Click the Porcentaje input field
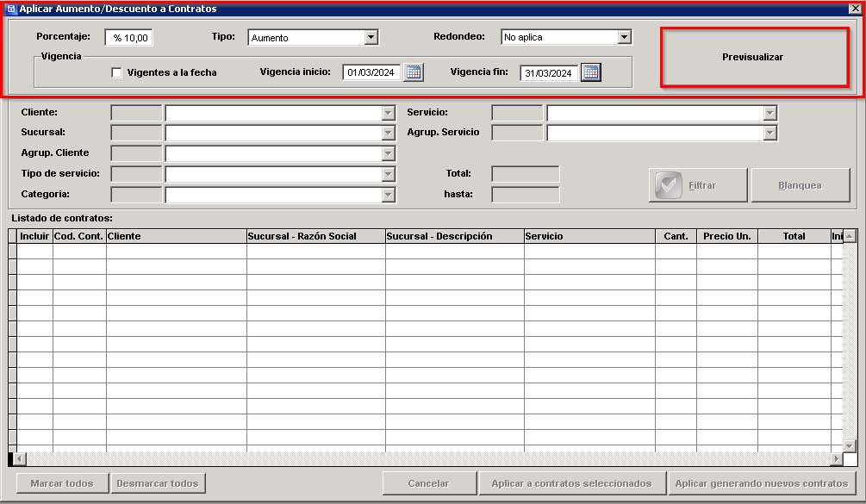Image resolution: width=866 pixels, height=504 pixels. [x=128, y=38]
